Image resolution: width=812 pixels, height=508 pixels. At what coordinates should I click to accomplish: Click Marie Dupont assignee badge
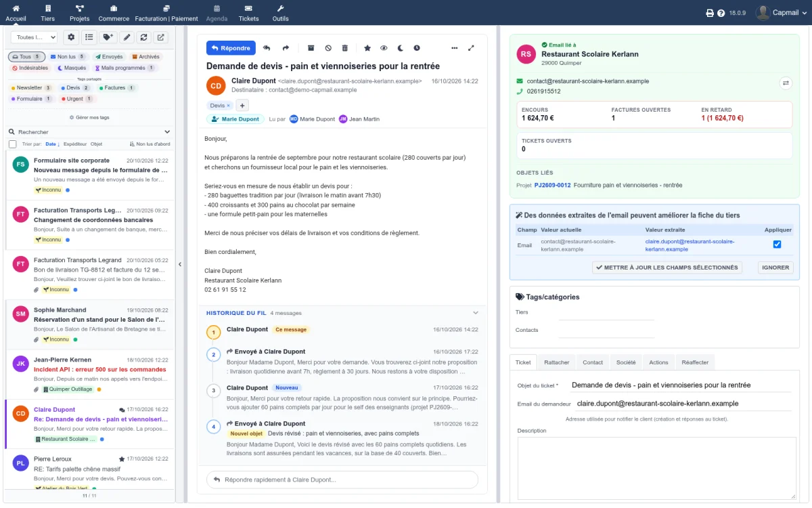tap(235, 119)
